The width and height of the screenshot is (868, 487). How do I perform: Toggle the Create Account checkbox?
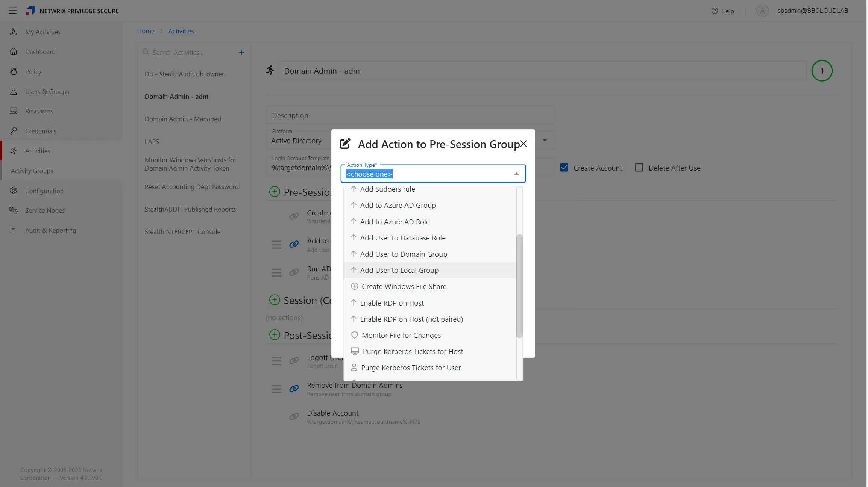[564, 168]
